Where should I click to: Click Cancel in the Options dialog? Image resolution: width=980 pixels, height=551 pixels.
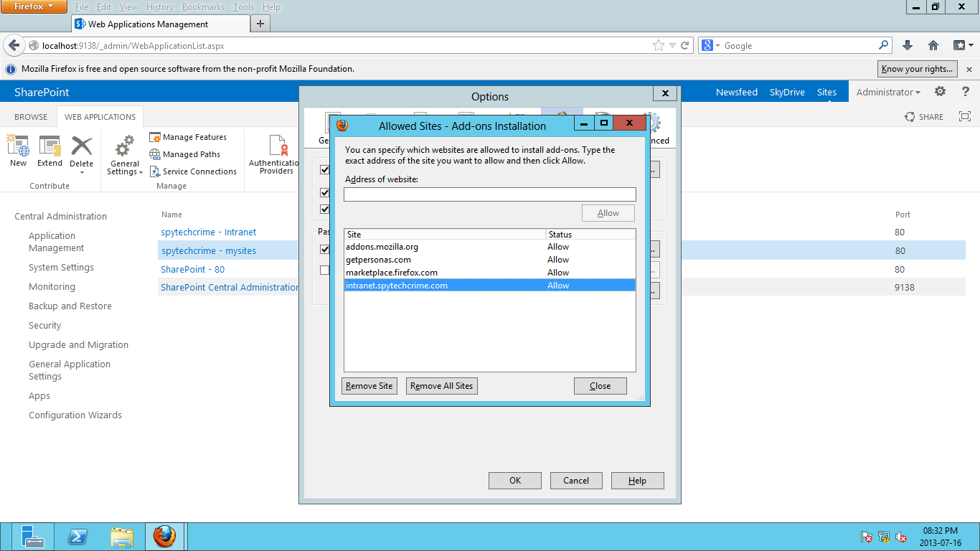click(x=576, y=481)
